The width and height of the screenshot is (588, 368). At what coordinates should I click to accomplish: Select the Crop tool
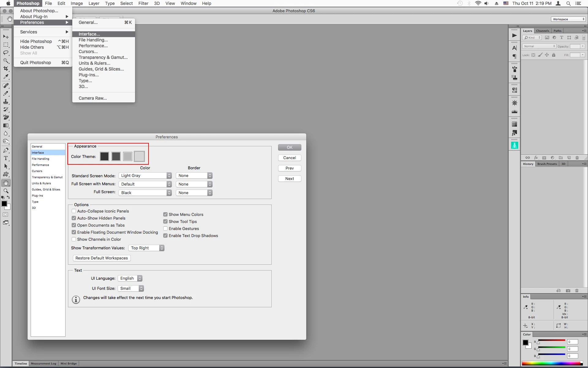(x=6, y=69)
